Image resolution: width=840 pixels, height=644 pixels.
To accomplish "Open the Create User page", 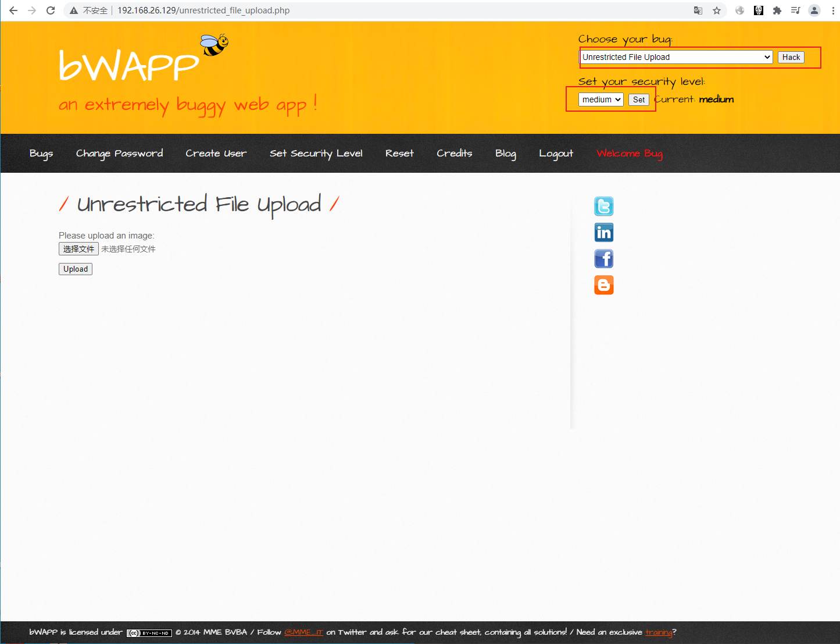I will [x=216, y=154].
